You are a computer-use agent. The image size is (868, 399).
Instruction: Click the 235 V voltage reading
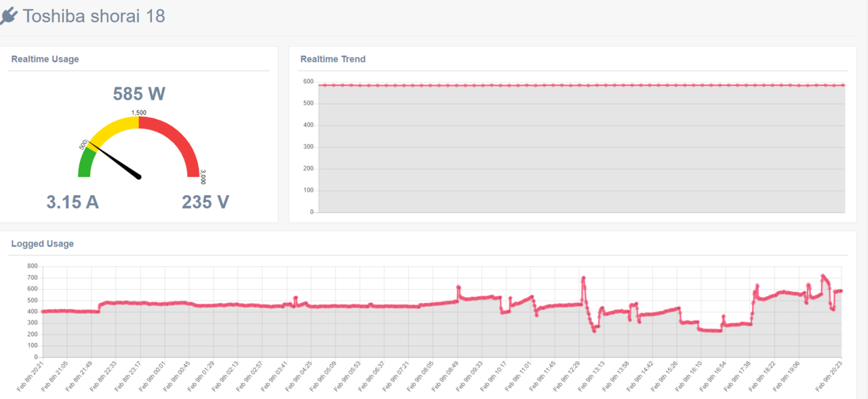[205, 202]
